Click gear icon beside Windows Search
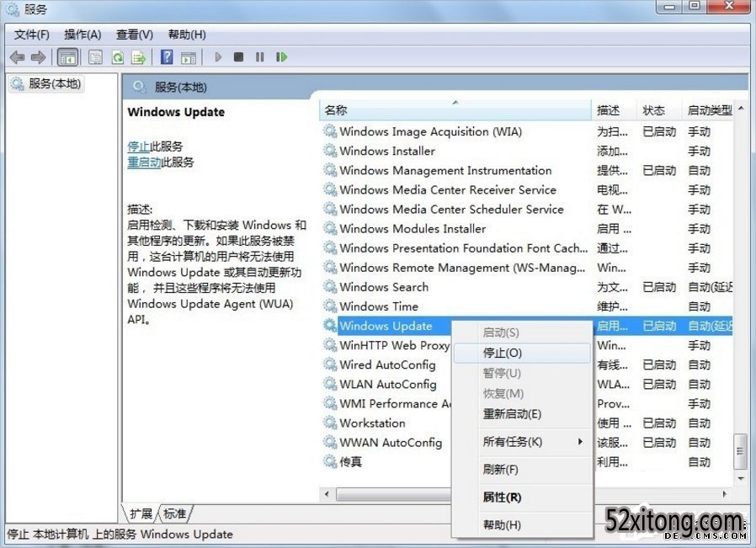The height and width of the screenshot is (548, 756). pos(330,287)
